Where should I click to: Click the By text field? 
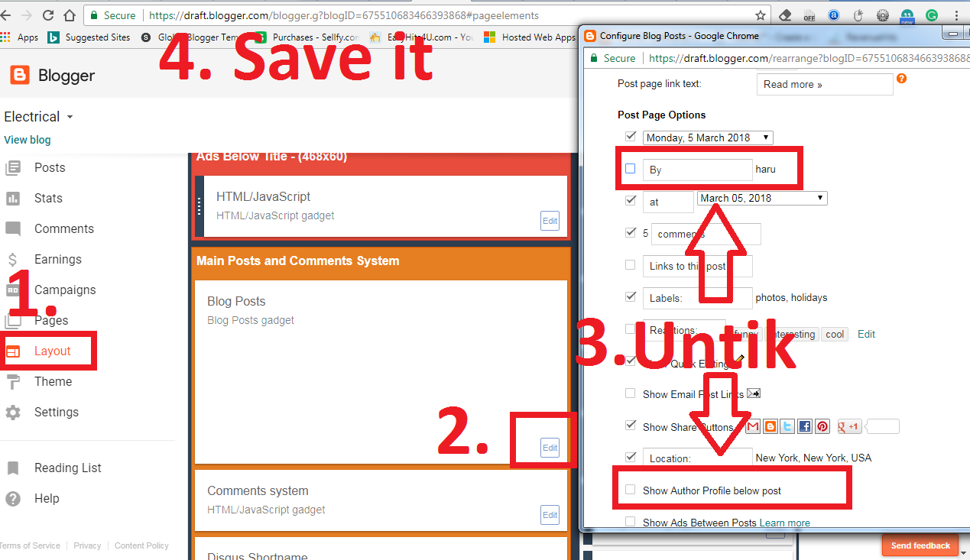point(698,170)
